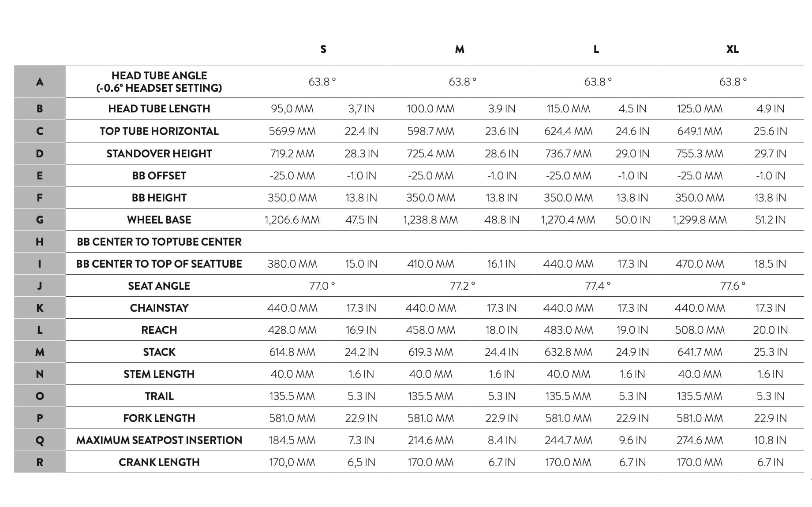
Task: Select the 755.3 MM standover height value
Action: coord(700,153)
